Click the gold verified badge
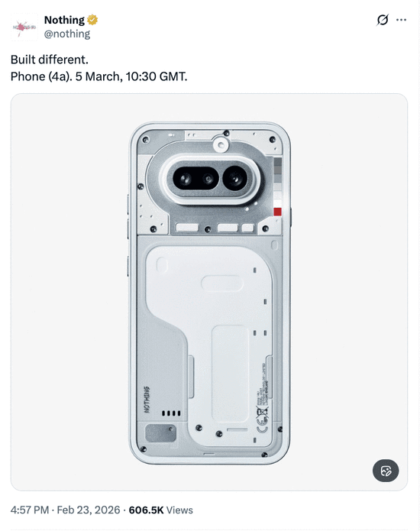 [92, 20]
